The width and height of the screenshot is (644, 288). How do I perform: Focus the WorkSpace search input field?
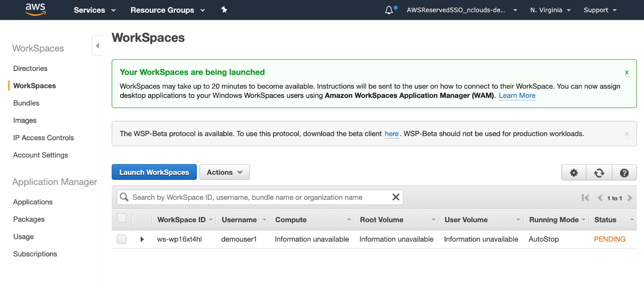coord(260,197)
